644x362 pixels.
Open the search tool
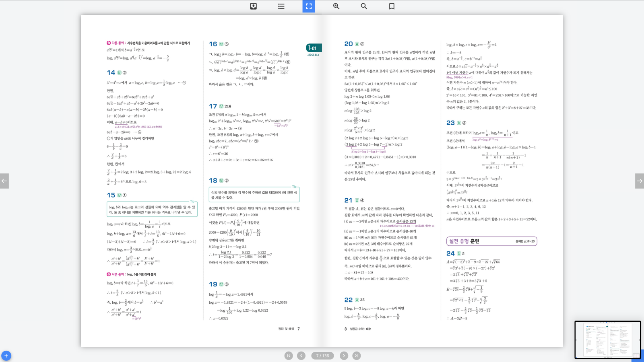364,6
